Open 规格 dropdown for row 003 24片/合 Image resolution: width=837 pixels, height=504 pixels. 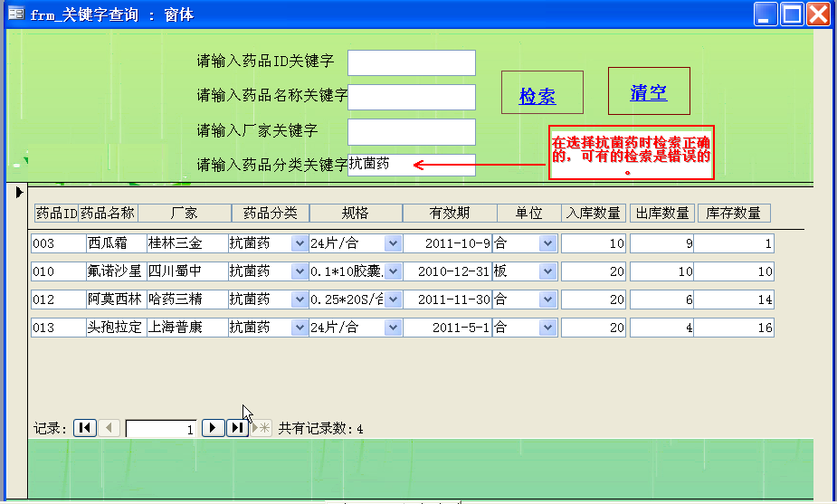(x=393, y=243)
